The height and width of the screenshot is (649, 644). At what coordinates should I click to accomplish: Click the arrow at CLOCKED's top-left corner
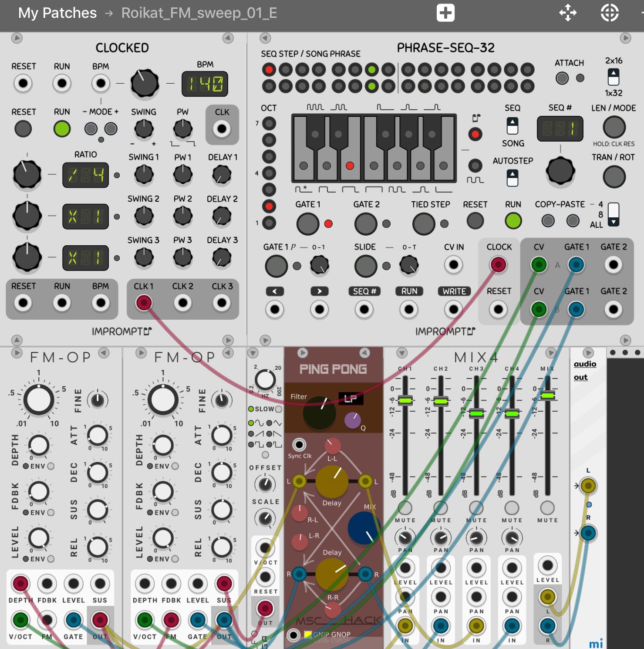tap(17, 38)
